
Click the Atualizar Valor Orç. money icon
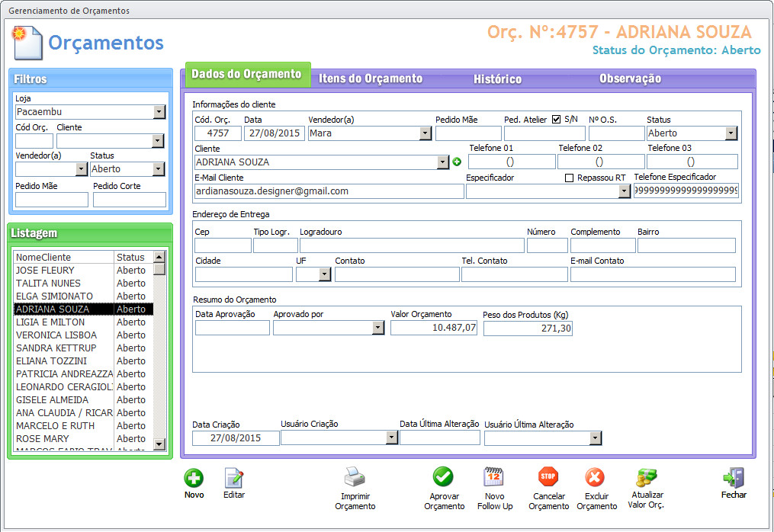pos(646,478)
